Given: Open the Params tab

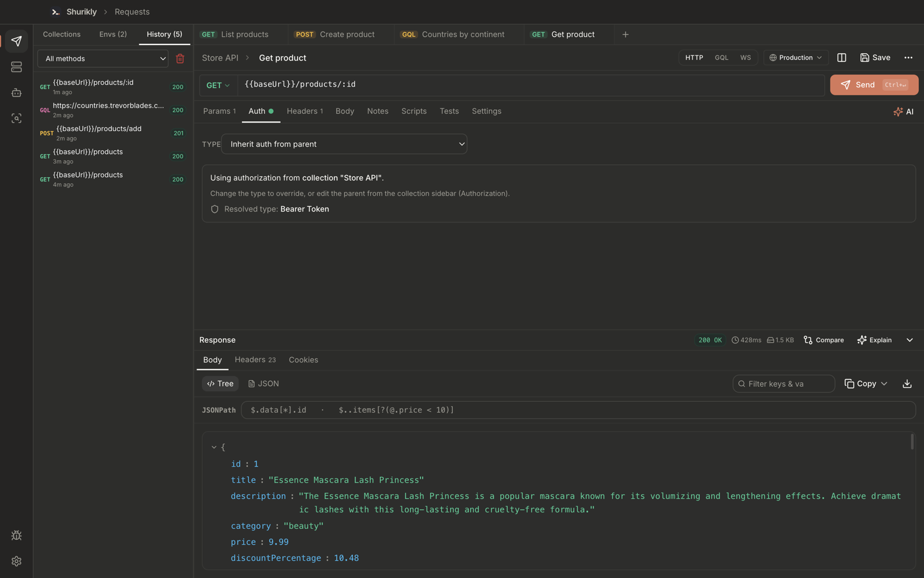Looking at the screenshot, I should 219,112.
